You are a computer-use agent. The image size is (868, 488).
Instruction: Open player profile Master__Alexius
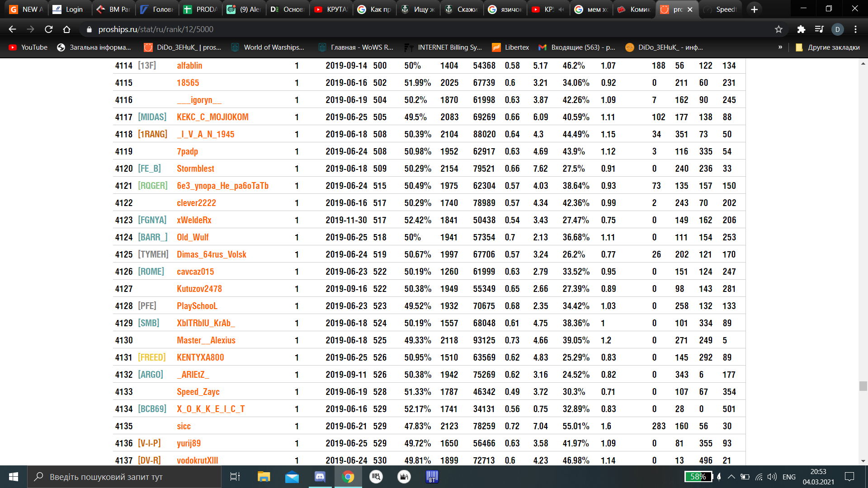point(206,340)
